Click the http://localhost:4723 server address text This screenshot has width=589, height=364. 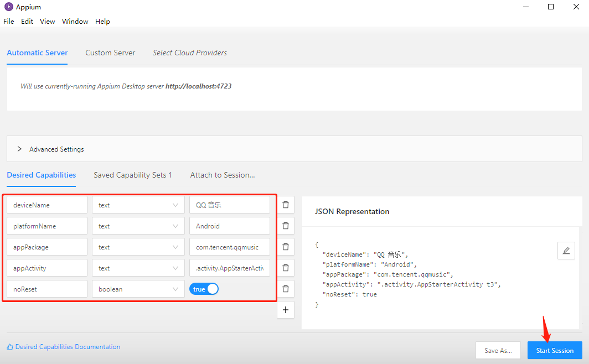pos(198,86)
